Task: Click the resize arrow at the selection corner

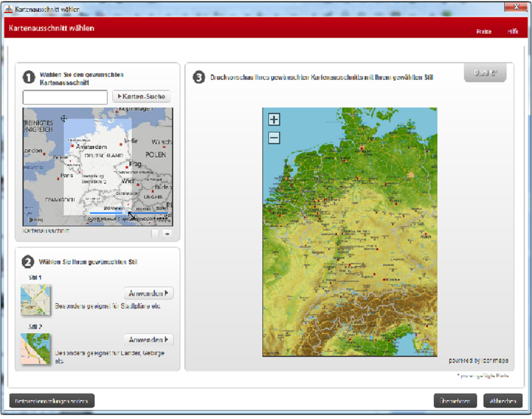Action: [131, 215]
